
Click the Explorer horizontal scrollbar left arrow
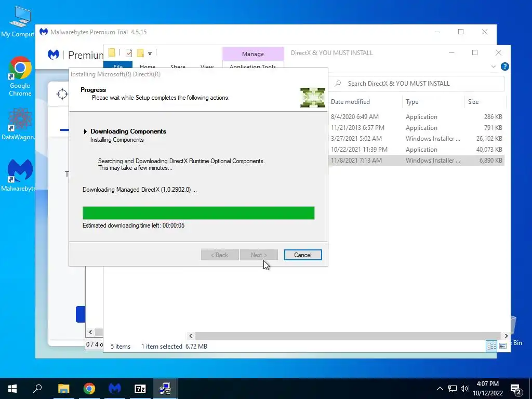tap(191, 336)
